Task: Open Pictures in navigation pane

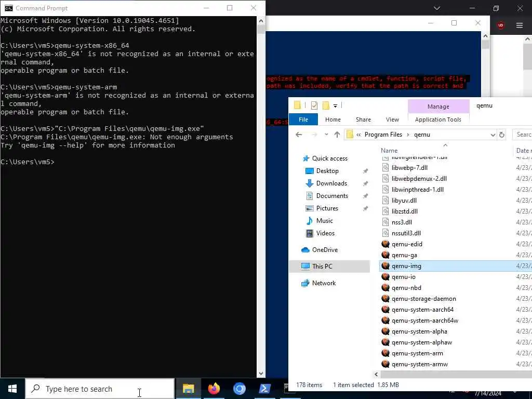Action: 327,208
